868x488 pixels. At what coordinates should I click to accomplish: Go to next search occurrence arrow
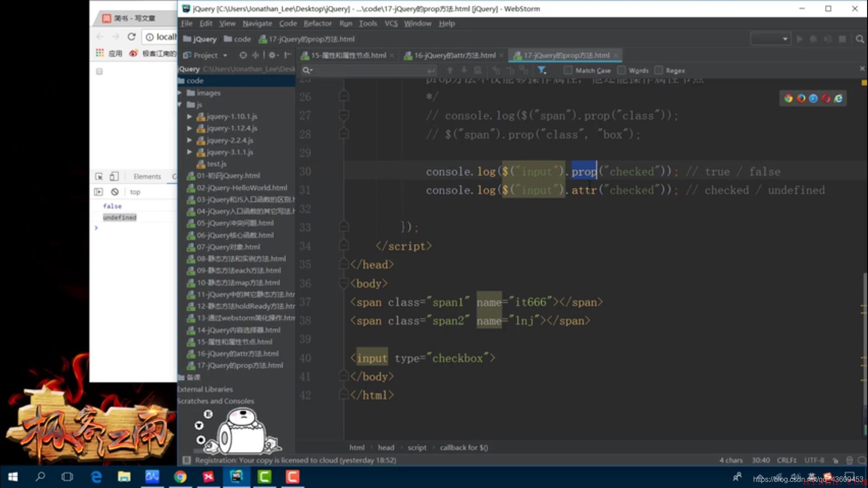464,70
